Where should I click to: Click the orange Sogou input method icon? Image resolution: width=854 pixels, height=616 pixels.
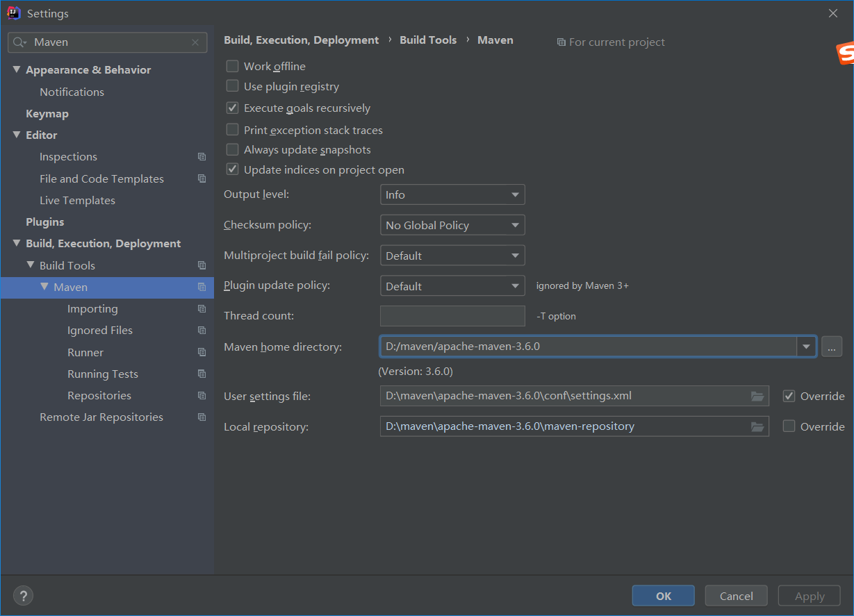click(x=845, y=53)
